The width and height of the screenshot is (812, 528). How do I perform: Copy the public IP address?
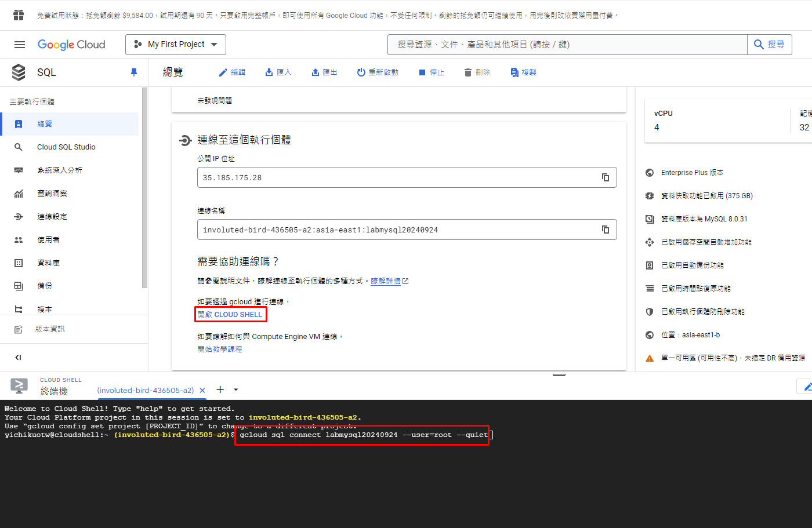pyautogui.click(x=605, y=177)
